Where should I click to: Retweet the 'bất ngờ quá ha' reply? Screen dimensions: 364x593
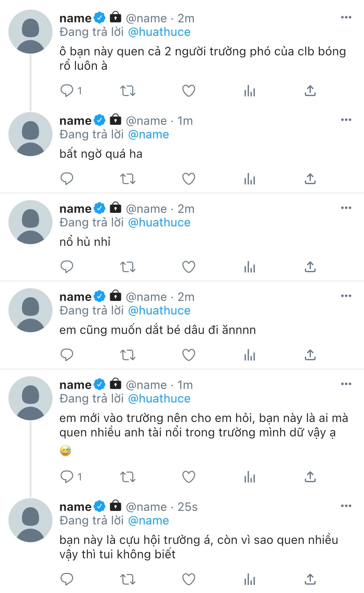pyautogui.click(x=128, y=179)
